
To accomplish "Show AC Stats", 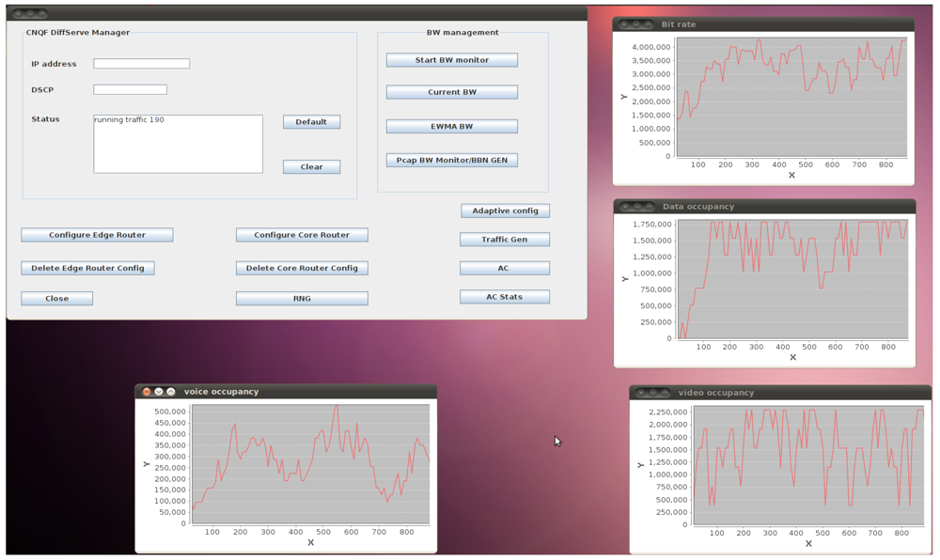I will point(504,297).
